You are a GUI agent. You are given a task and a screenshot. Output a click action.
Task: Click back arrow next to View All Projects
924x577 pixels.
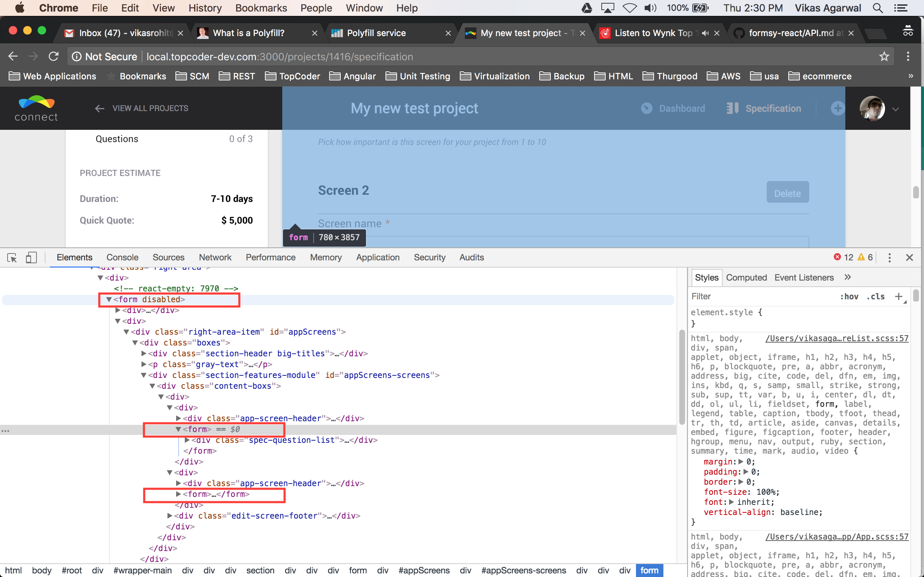100,109
